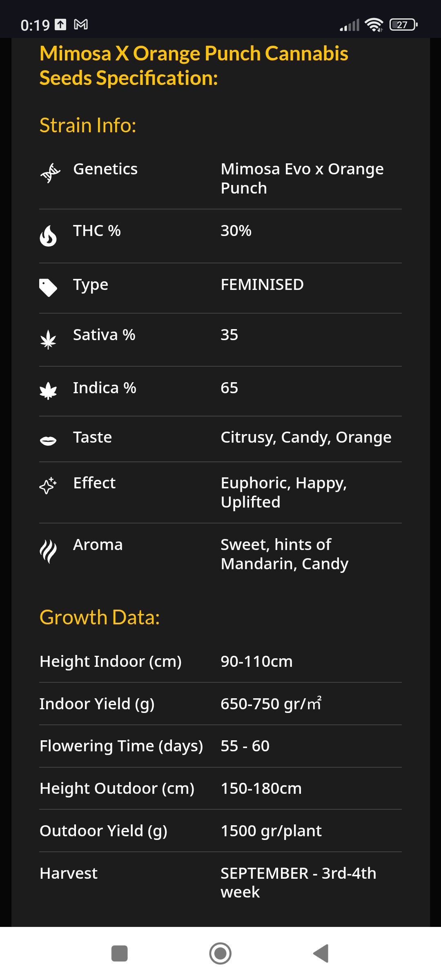The height and width of the screenshot is (980, 441).
Task: Tap the Mimosa X Orange Punch heading
Action: pyautogui.click(x=194, y=66)
